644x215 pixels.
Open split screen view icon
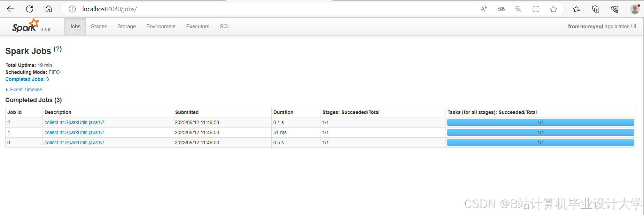pyautogui.click(x=536, y=9)
